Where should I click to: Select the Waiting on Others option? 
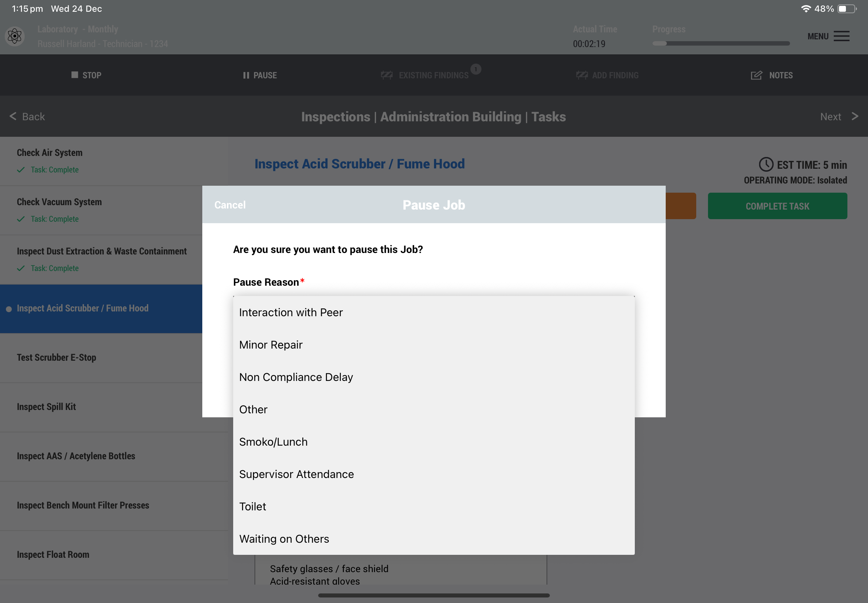pos(284,539)
